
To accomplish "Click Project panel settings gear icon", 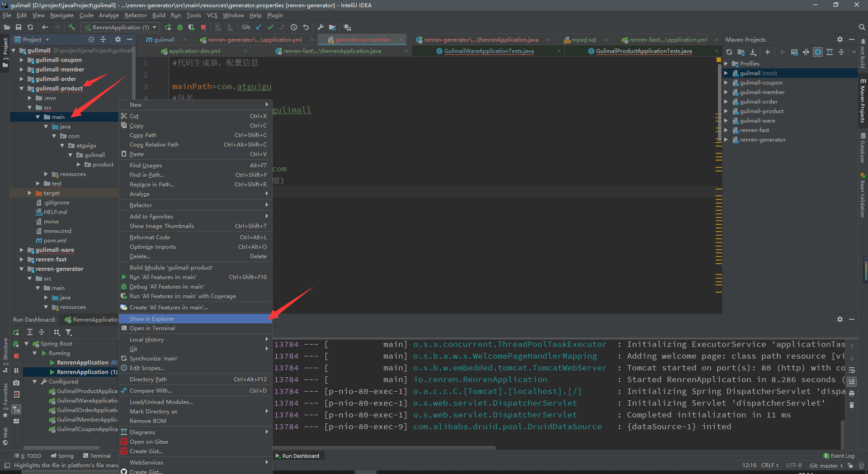I will coord(118,39).
